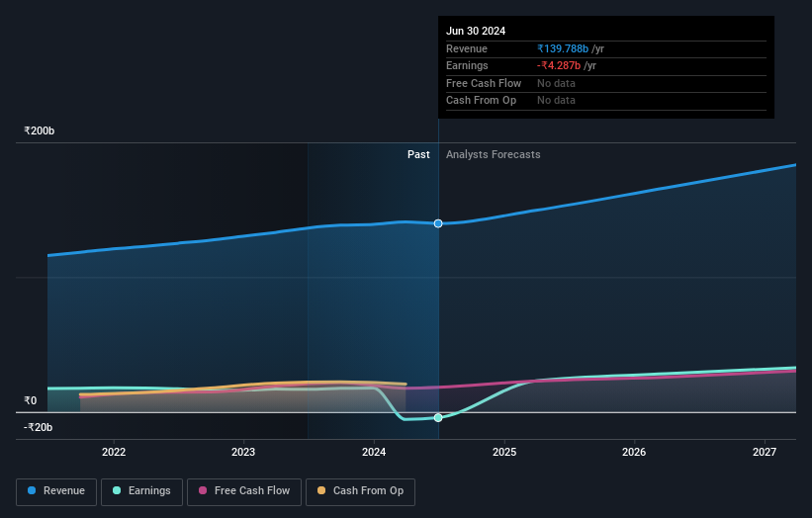Image resolution: width=812 pixels, height=518 pixels.
Task: Click the ₹139.788b revenue value in tooltip
Action: pos(563,48)
